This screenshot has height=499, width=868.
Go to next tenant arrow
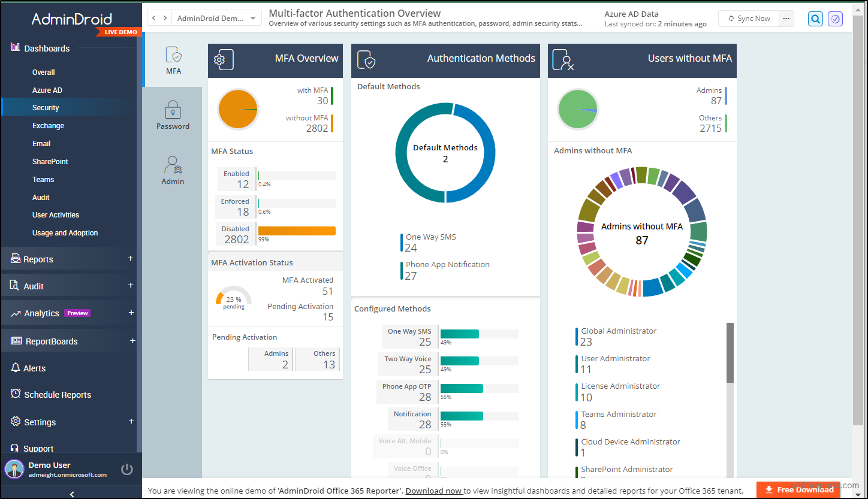point(165,18)
